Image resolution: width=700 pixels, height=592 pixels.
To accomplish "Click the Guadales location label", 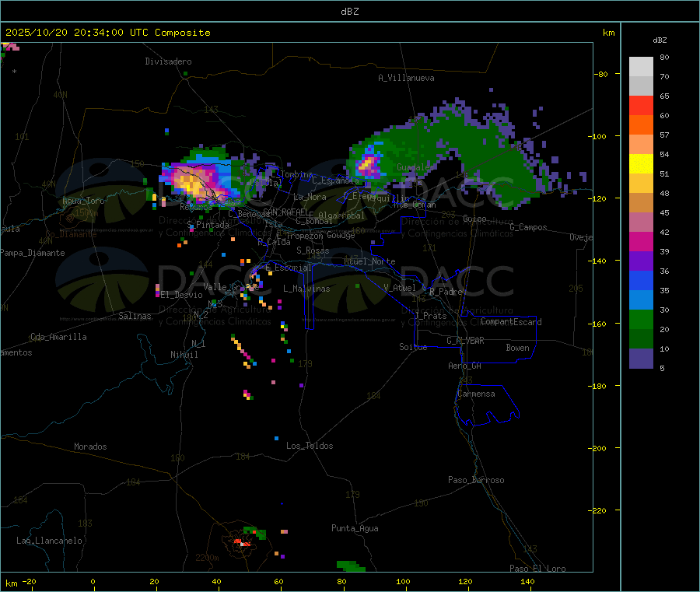I will tap(415, 167).
